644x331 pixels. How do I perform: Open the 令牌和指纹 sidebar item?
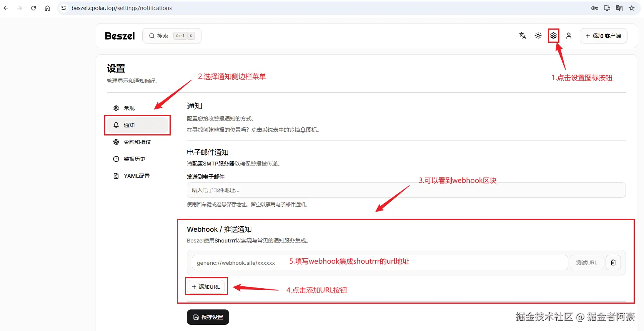click(138, 142)
